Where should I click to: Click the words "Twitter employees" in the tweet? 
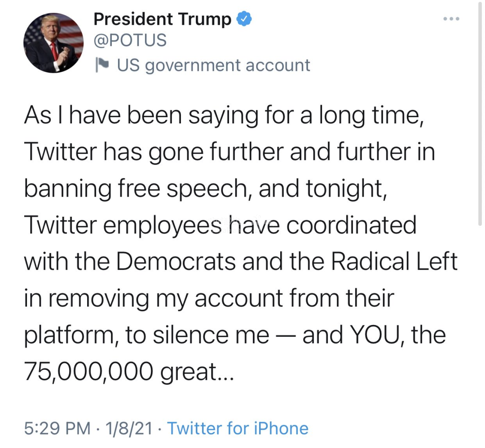pyautogui.click(x=122, y=226)
